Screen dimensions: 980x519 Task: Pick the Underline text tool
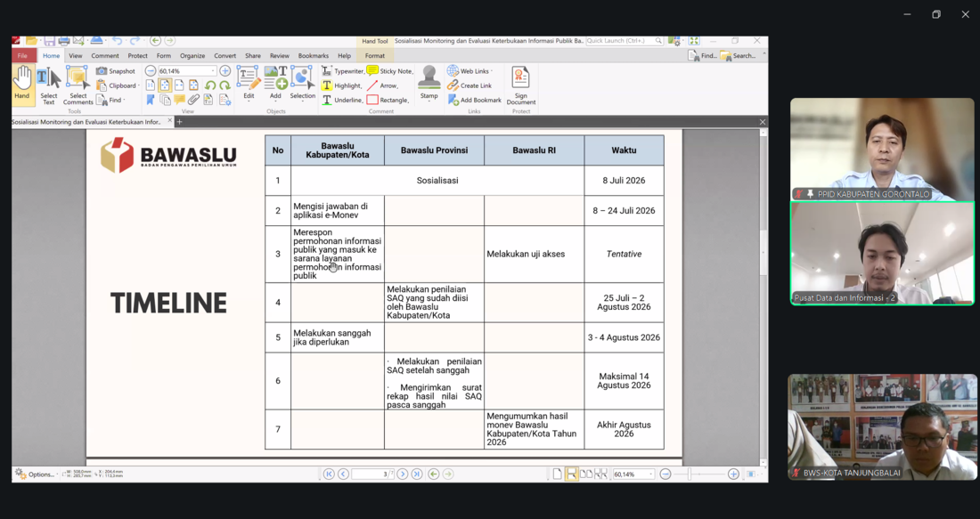(x=342, y=100)
